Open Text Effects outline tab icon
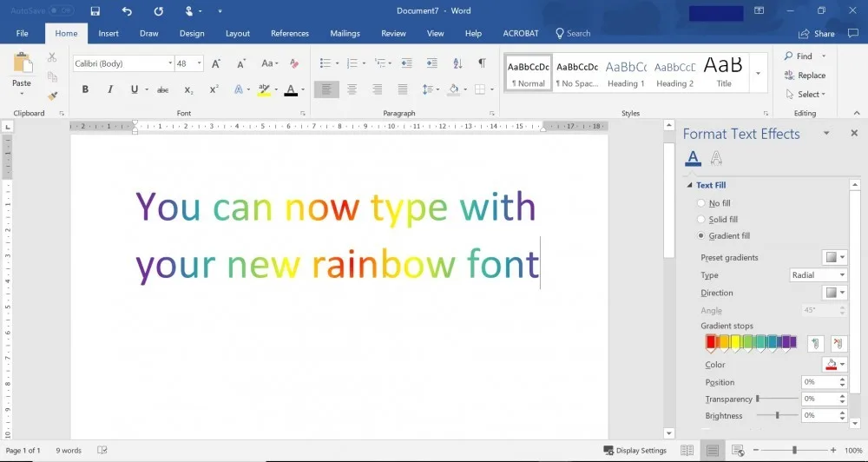Viewport: 868px width, 462px height. click(x=716, y=158)
